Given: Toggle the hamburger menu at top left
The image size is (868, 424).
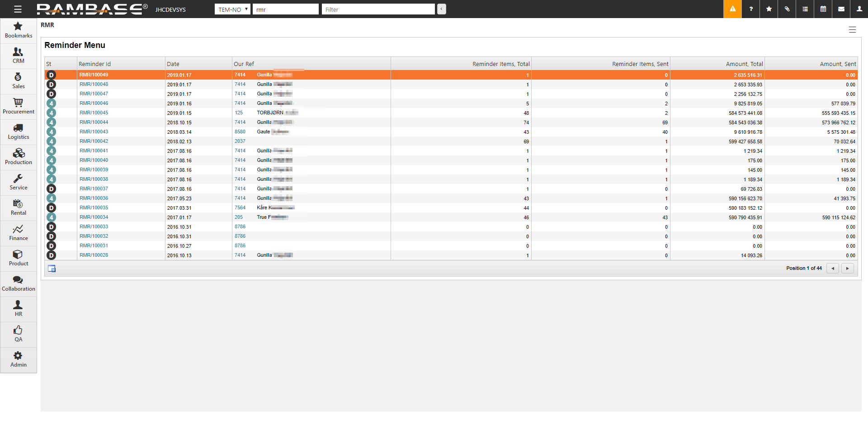Looking at the screenshot, I should pos(18,9).
